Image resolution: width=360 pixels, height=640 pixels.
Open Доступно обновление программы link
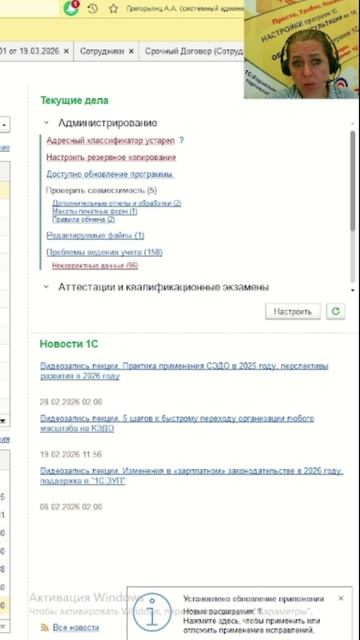point(110,175)
